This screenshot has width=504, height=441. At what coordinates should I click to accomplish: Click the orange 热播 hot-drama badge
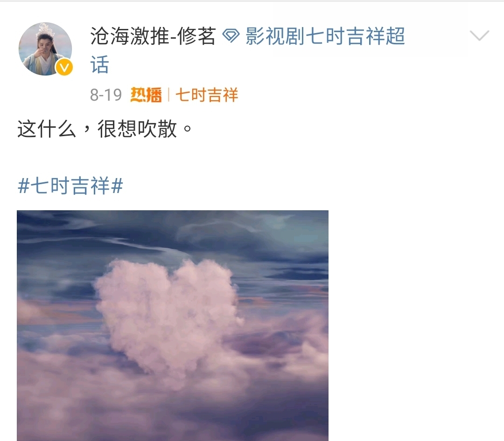[x=146, y=95]
